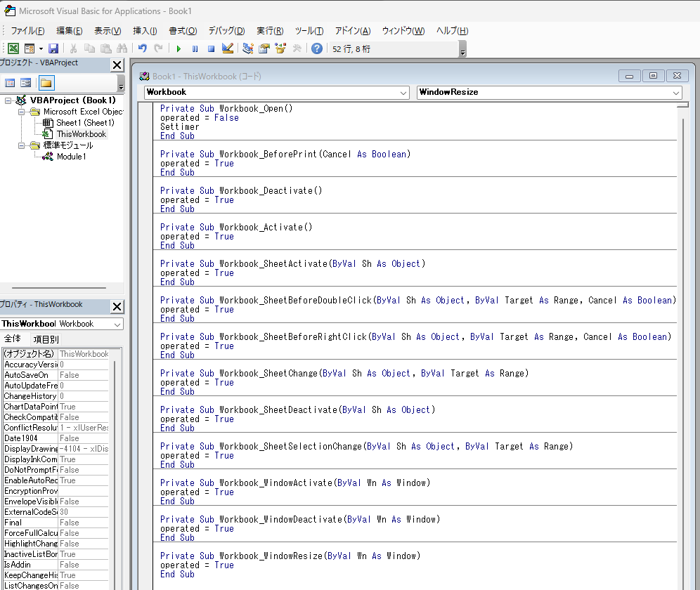
Task: Click the Save floppy disk icon
Action: pos(53,48)
